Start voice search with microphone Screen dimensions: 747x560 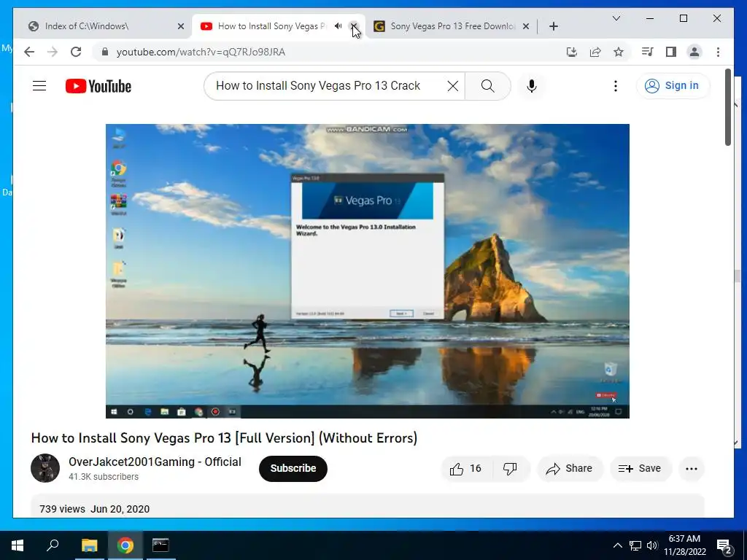(x=532, y=86)
